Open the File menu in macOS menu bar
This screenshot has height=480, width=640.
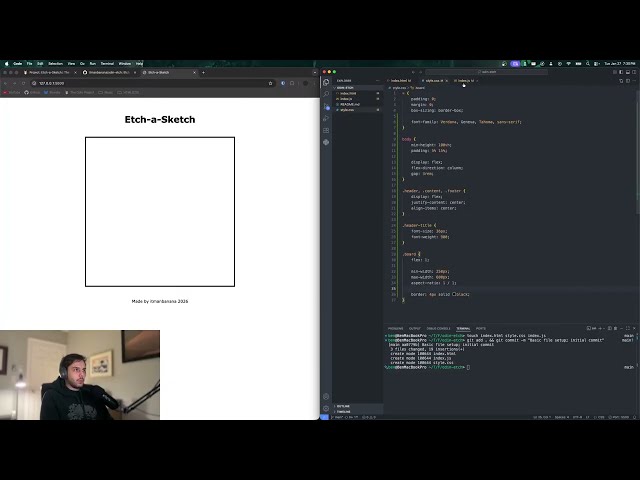tap(29, 64)
